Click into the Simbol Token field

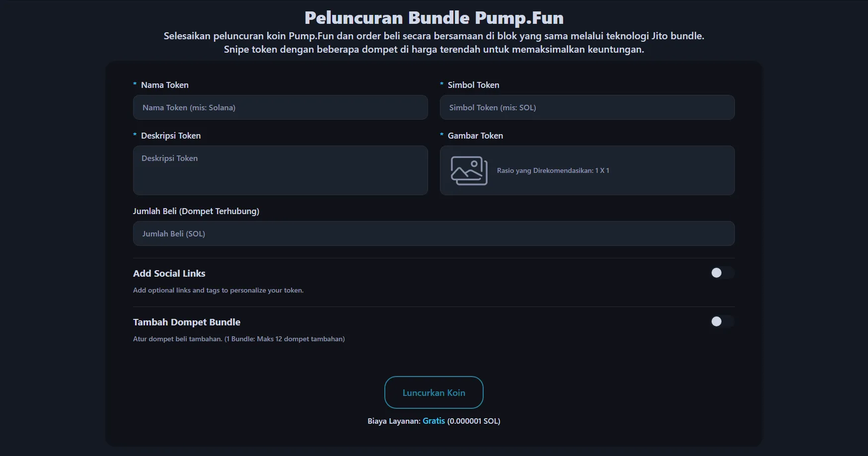coord(587,107)
